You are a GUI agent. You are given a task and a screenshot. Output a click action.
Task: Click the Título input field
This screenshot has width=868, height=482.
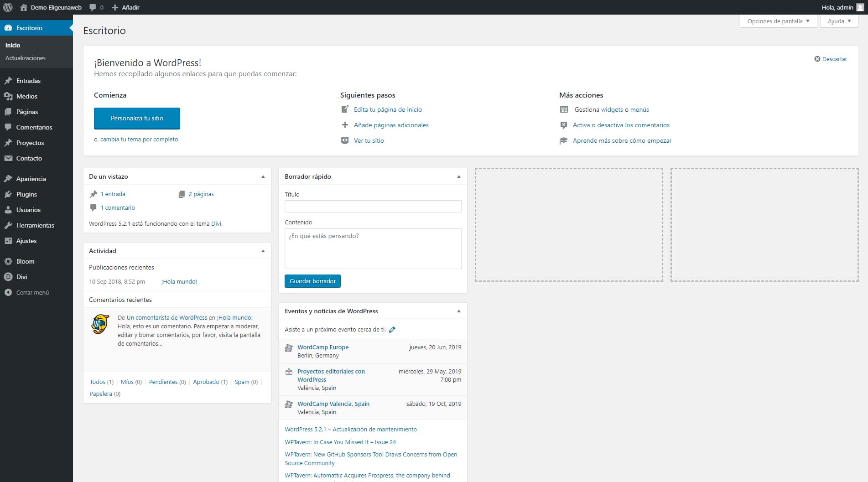373,207
